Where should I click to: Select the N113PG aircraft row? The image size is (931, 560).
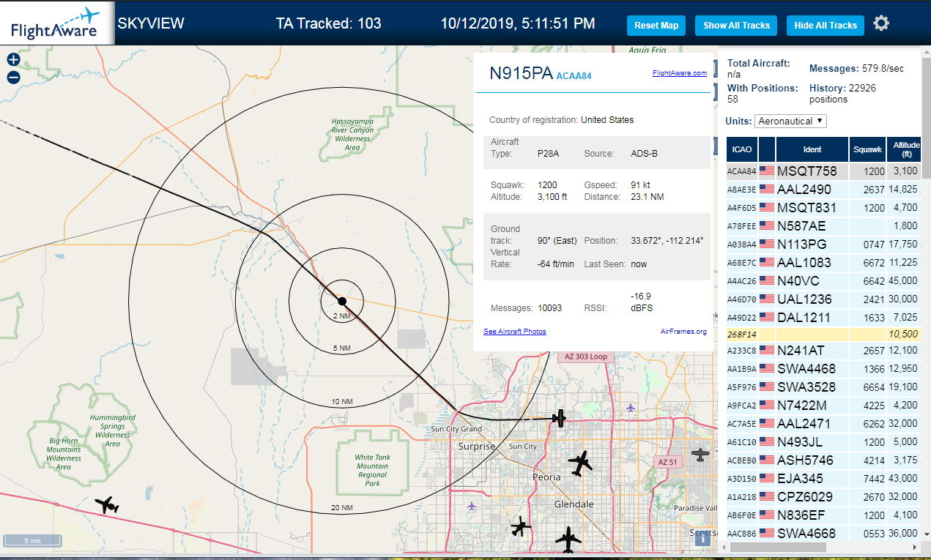tap(823, 244)
